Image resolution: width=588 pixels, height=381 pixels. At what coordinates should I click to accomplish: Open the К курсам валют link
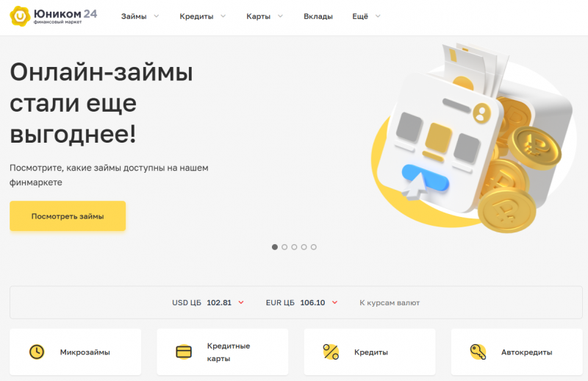390,302
